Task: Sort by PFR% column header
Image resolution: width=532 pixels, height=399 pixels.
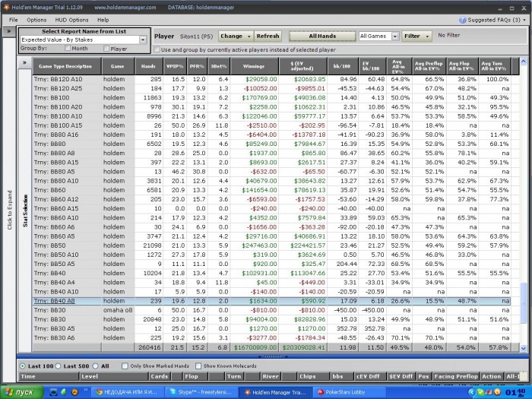Action: pos(197,66)
